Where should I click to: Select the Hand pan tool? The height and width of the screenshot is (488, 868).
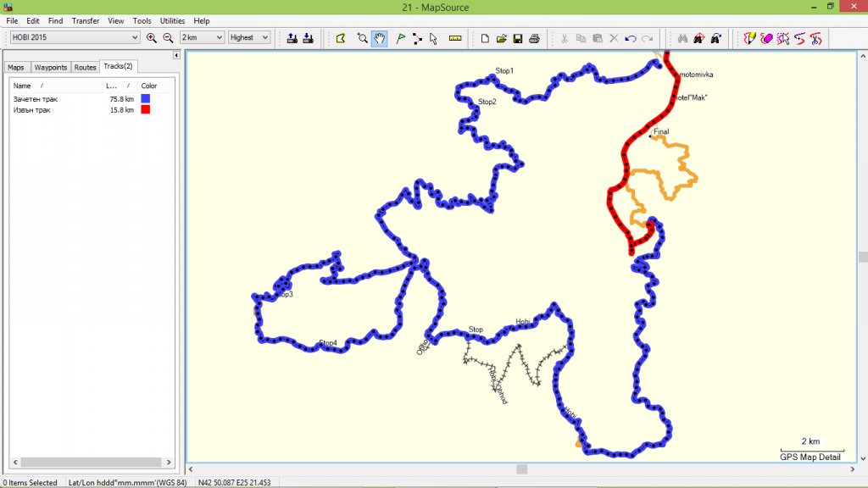click(x=379, y=38)
